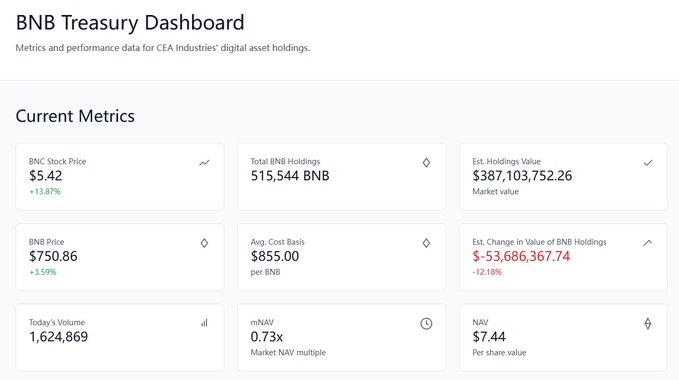Click the chevron-up icon on Est. Change in Value card
This screenshot has height=380, width=679.
(x=647, y=243)
